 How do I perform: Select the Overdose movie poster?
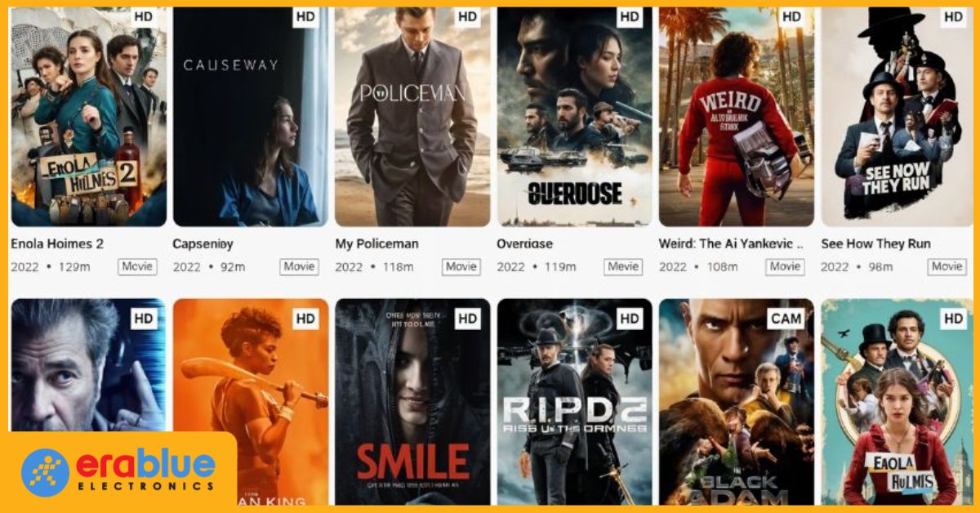tap(575, 117)
